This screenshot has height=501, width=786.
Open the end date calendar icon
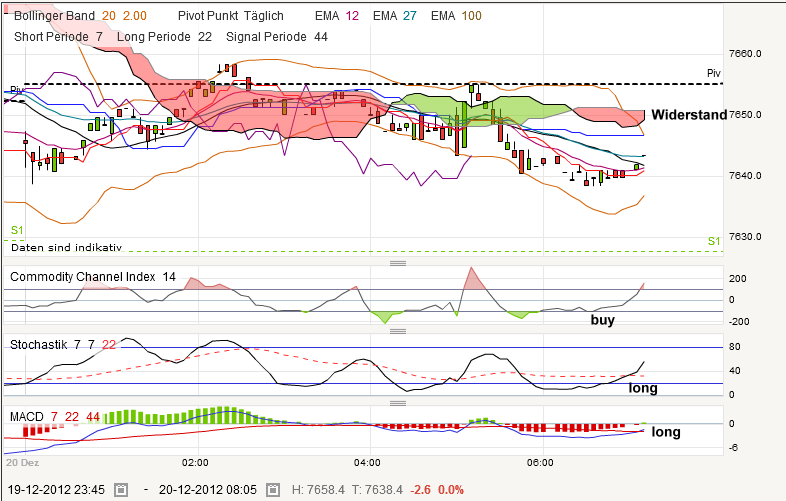273,489
